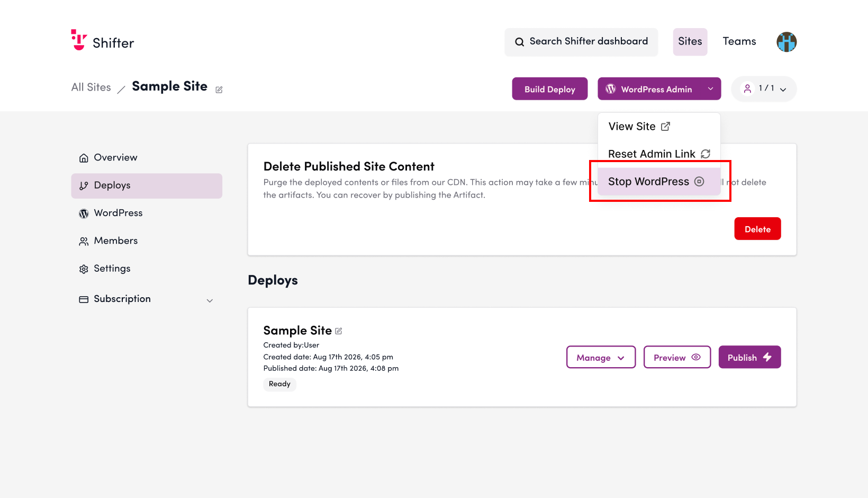868x498 pixels.
Task: Go to the Sites tab
Action: [690, 41]
